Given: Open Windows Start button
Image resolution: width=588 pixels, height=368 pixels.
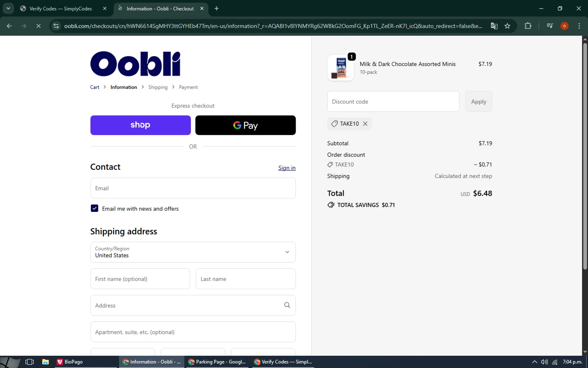Looking at the screenshot, I should click(10, 362).
